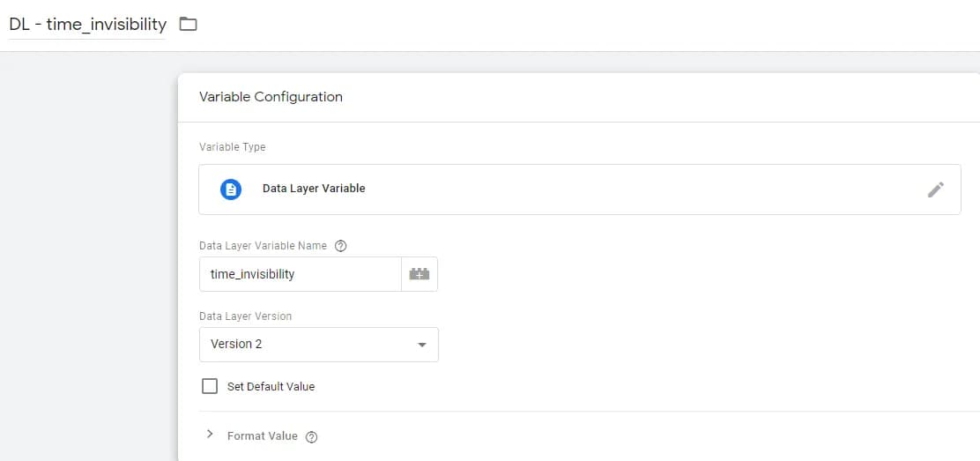Expand the Format Value section chevron
Image resolution: width=980 pixels, height=461 pixels.
210,434
